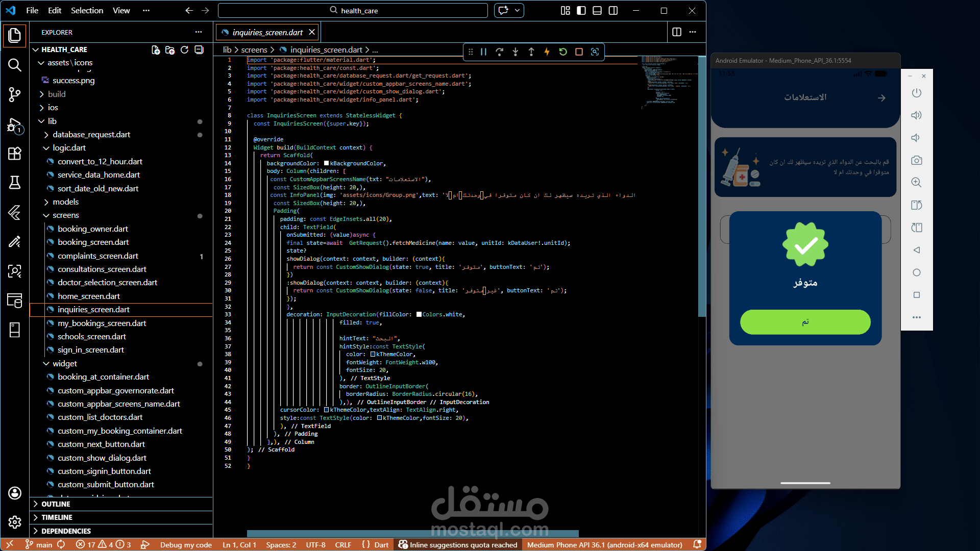This screenshot has height=551, width=980.
Task: Open home_screen.dart in the explorer
Action: [89, 296]
